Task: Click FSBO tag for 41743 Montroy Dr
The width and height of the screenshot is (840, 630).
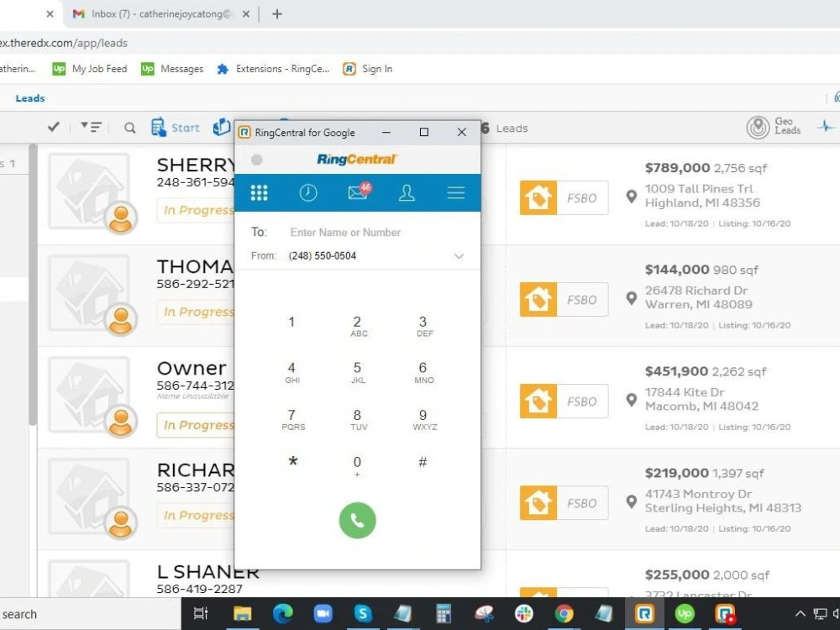Action: tap(564, 503)
